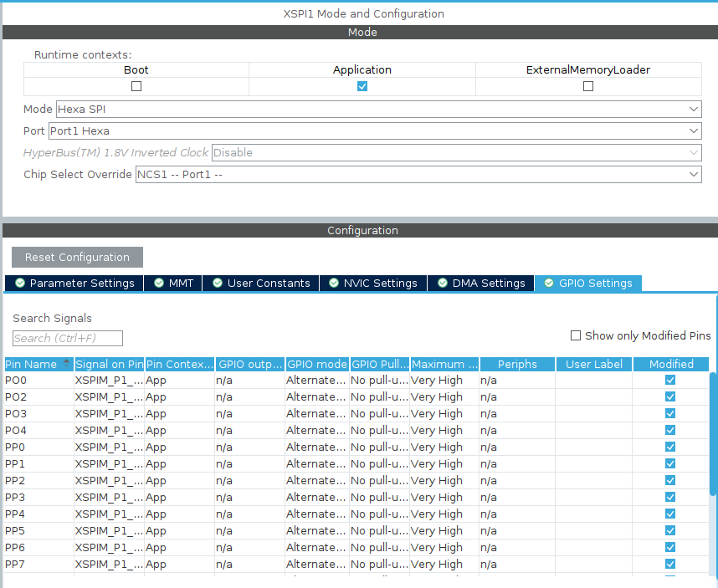Image resolution: width=718 pixels, height=588 pixels.
Task: Toggle Modified checkbox for pin PO4
Action: pyautogui.click(x=670, y=430)
